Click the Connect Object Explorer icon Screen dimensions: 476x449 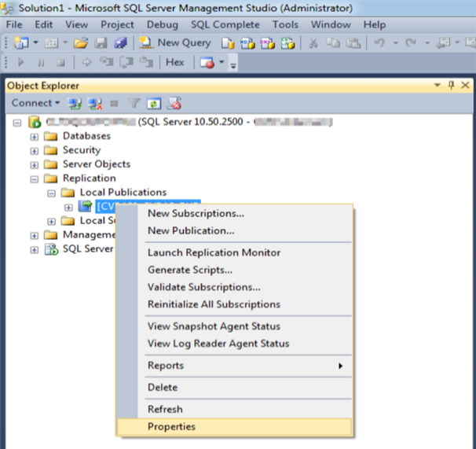coord(75,104)
